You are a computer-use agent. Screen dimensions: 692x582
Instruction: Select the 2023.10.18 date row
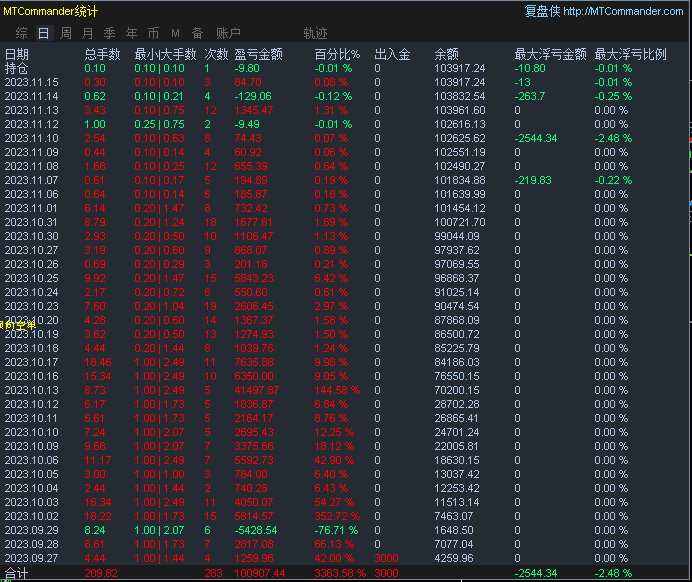point(31,348)
